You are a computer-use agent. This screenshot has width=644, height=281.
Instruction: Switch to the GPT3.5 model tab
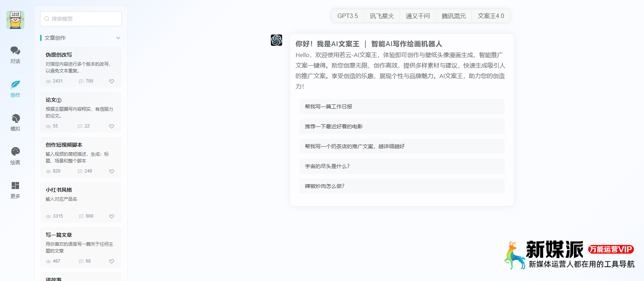347,16
